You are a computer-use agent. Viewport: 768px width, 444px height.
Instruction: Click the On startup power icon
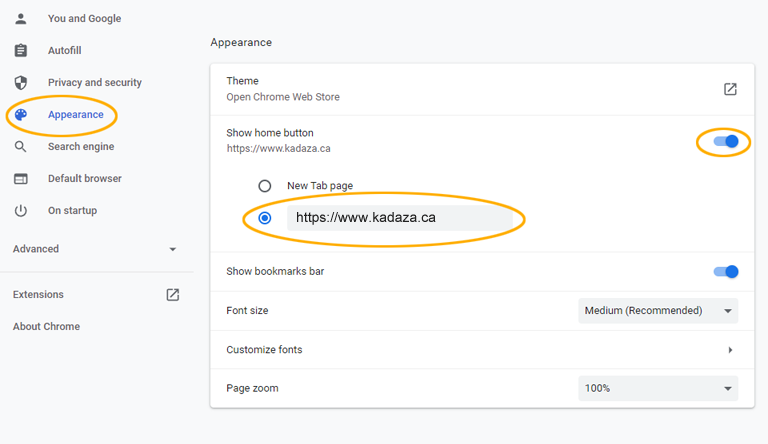[21, 211]
